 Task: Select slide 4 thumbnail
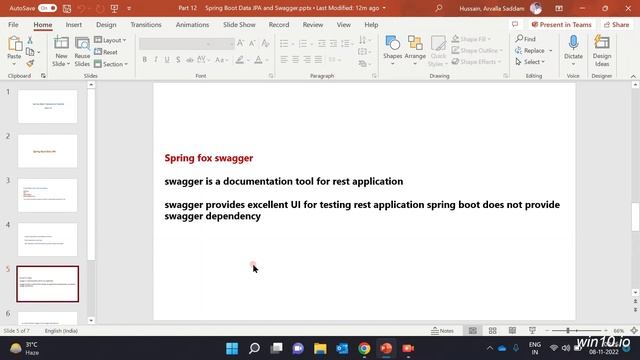[47, 240]
